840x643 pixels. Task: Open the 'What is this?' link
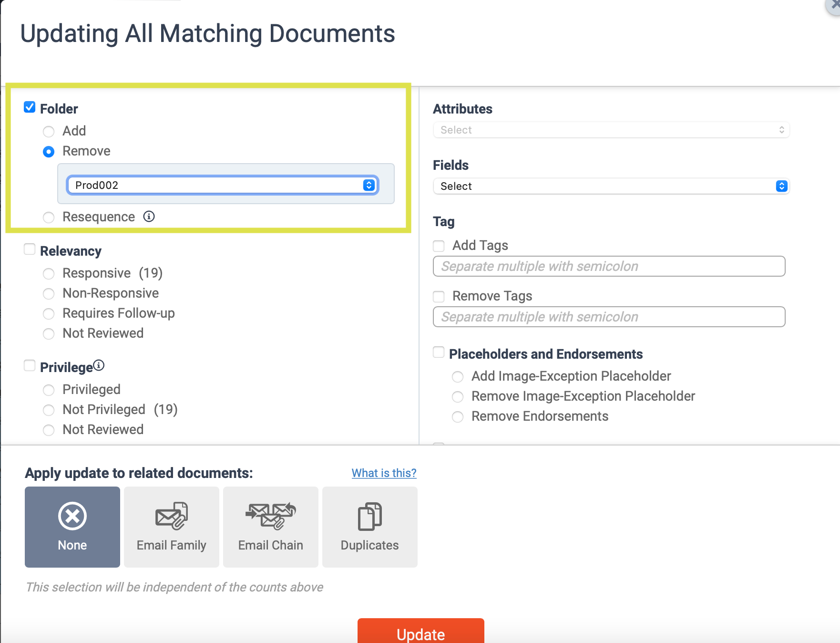pos(384,473)
